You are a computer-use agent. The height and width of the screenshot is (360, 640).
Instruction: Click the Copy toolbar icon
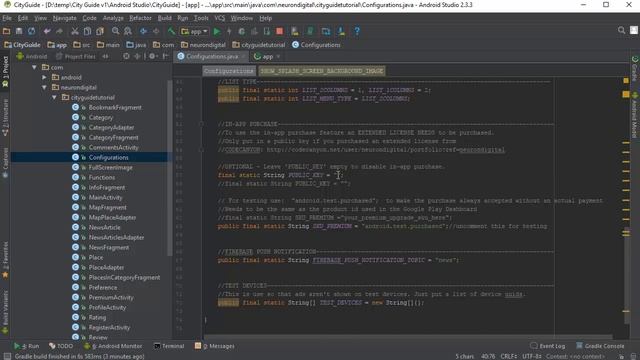click(x=87, y=31)
